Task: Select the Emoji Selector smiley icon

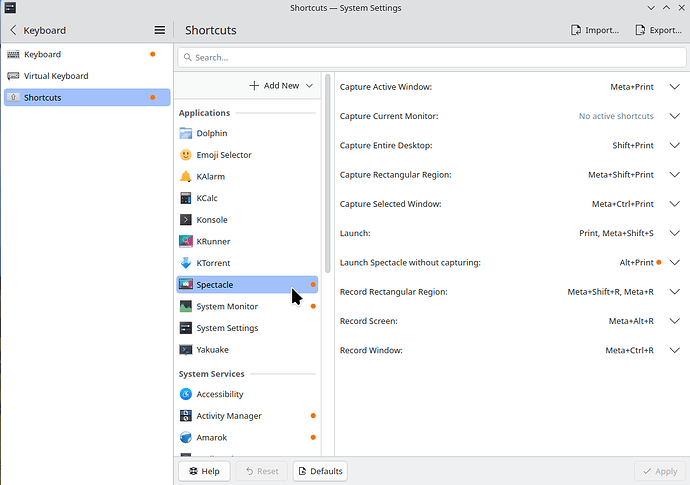Action: click(186, 155)
